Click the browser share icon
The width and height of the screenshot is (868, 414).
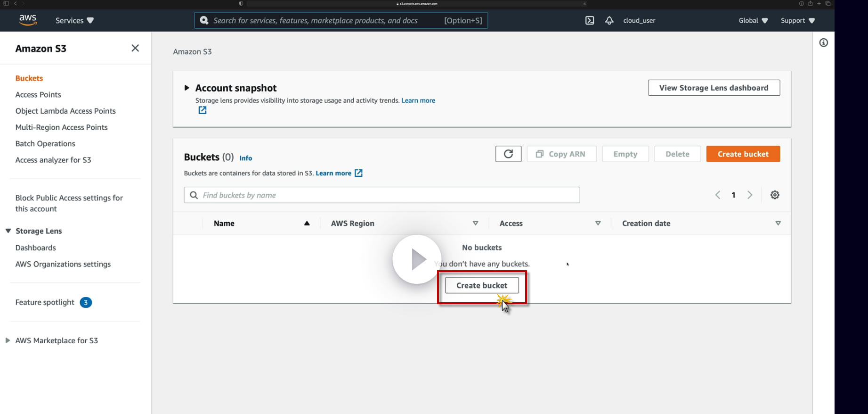pyautogui.click(x=811, y=3)
